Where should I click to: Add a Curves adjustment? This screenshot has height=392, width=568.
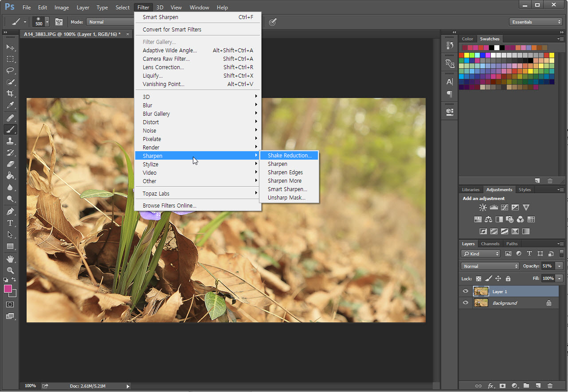pyautogui.click(x=505, y=207)
